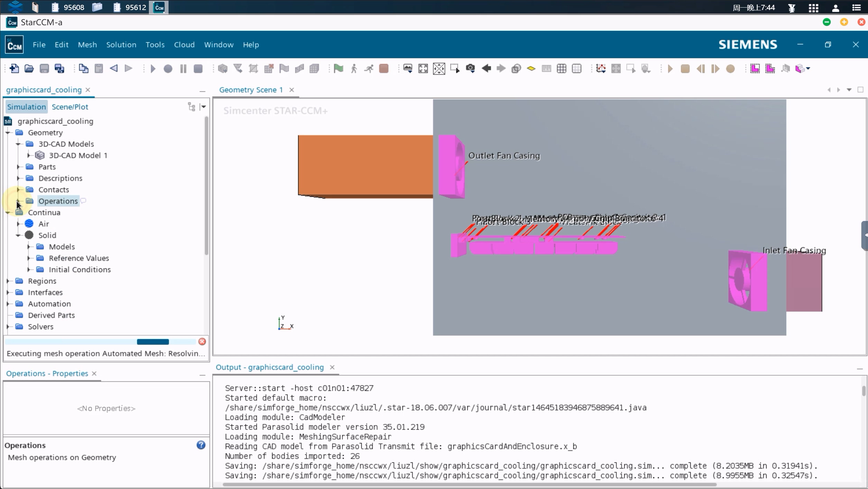This screenshot has width=868, height=489.
Task: Click the blue Undo arrow icon
Action: (x=114, y=68)
